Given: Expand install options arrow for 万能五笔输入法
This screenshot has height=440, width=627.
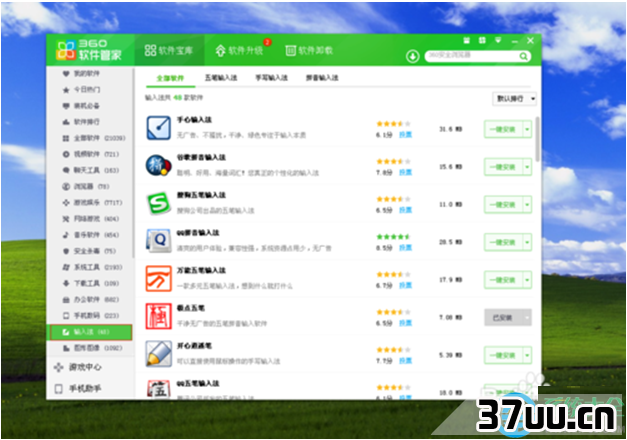Looking at the screenshot, I should [x=527, y=280].
